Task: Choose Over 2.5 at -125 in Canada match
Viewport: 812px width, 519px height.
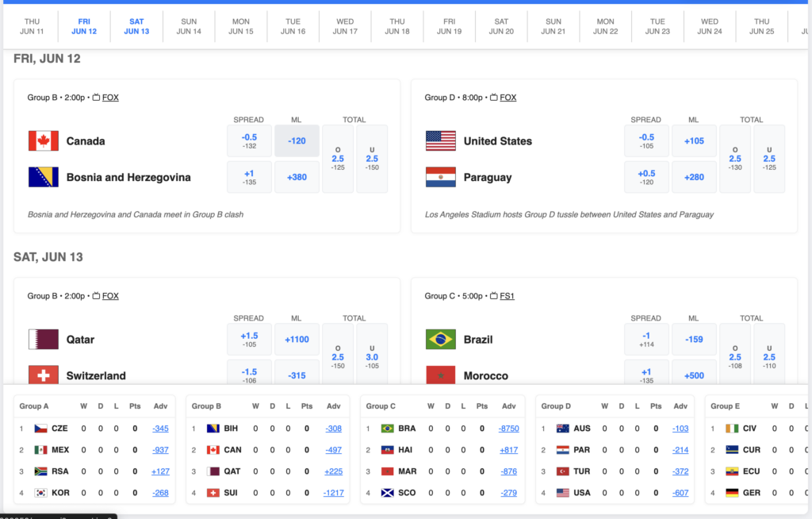Action: coord(338,160)
